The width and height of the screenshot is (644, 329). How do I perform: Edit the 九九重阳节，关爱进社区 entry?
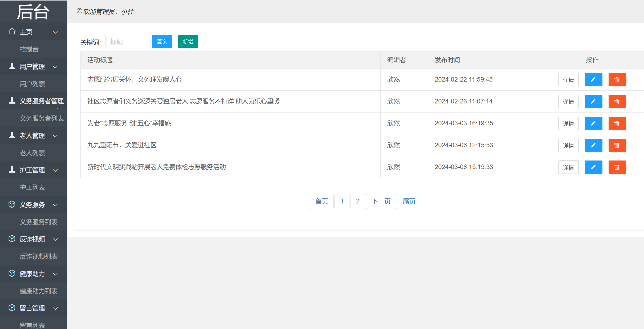pos(593,145)
